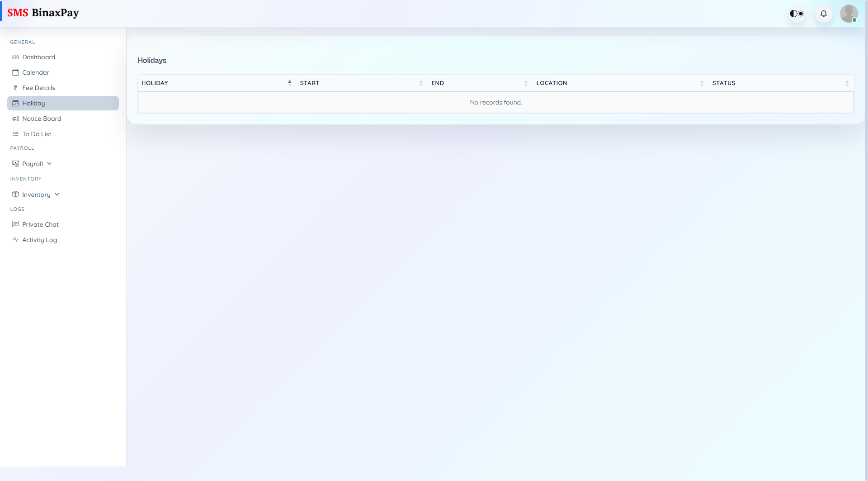The image size is (868, 481).
Task: Click the Private Chat message icon
Action: [x=15, y=224]
